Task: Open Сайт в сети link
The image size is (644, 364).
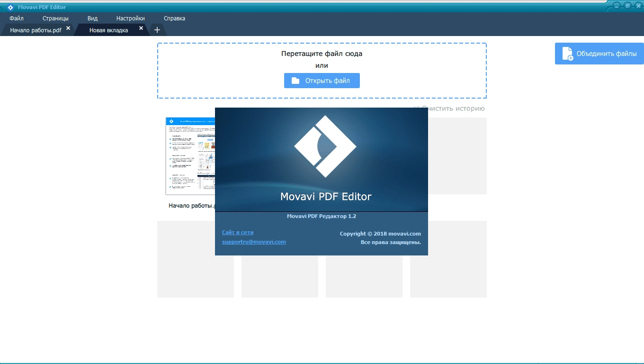Action: pos(238,232)
